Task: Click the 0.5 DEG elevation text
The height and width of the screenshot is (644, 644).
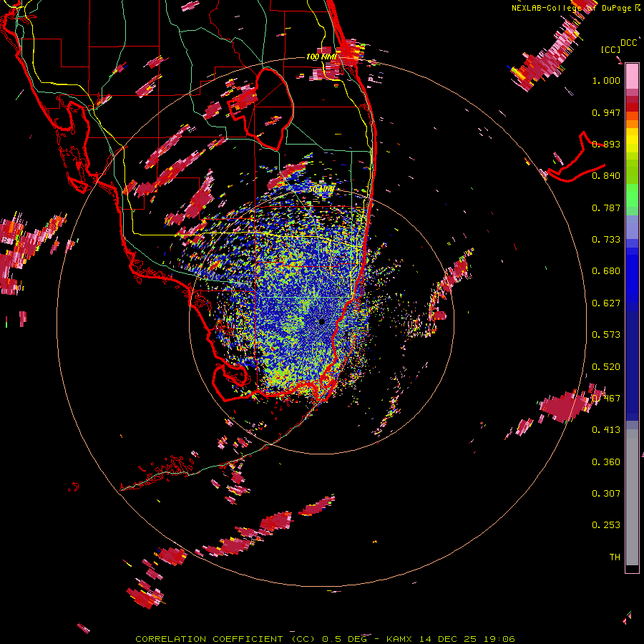Action: [x=344, y=639]
